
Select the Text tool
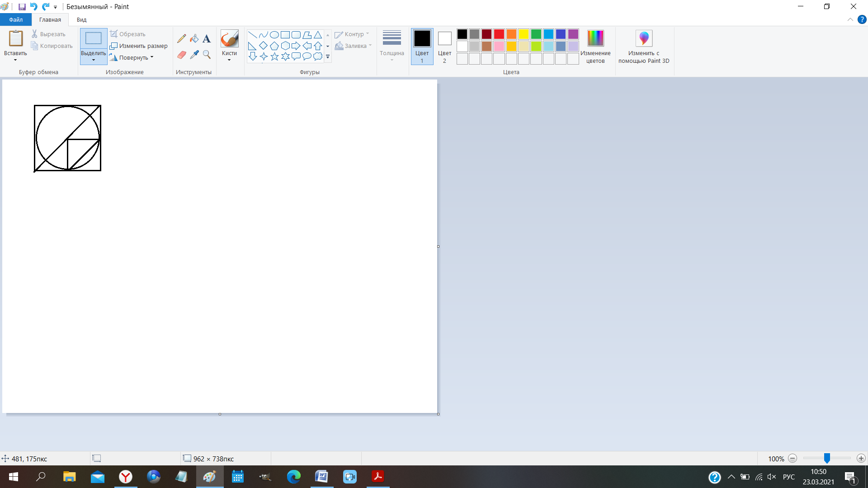(x=207, y=39)
